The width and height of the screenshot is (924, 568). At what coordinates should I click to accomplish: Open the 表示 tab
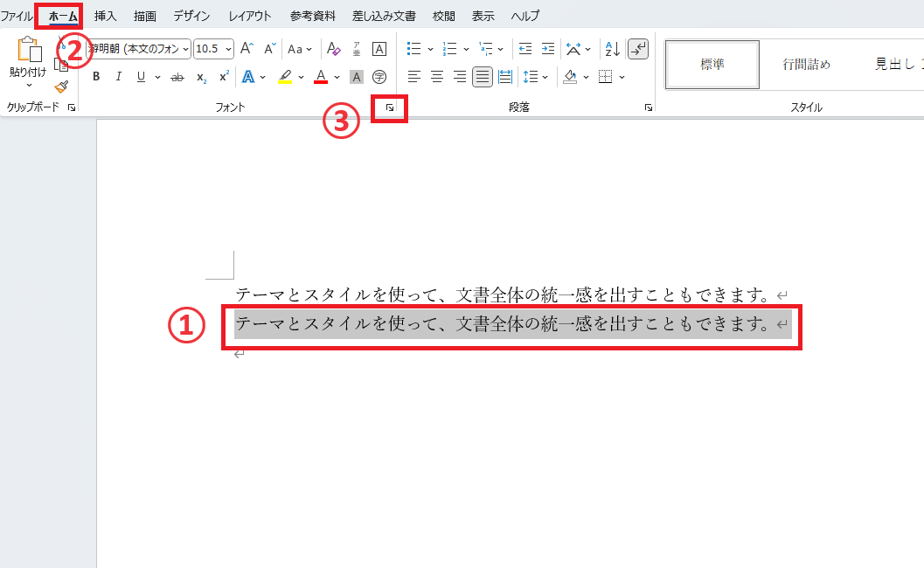tap(483, 16)
